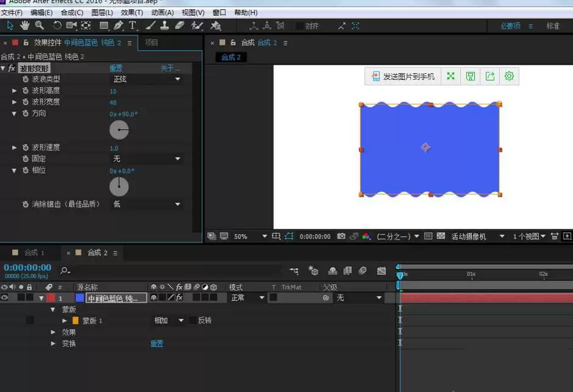Show channel RGB color icon in viewer

point(366,237)
